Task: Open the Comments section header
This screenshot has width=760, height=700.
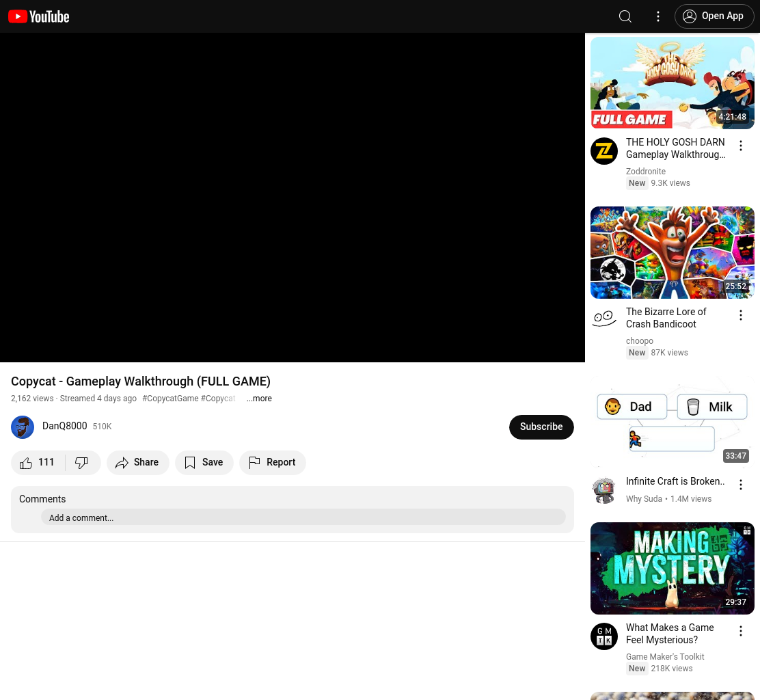Action: point(42,499)
